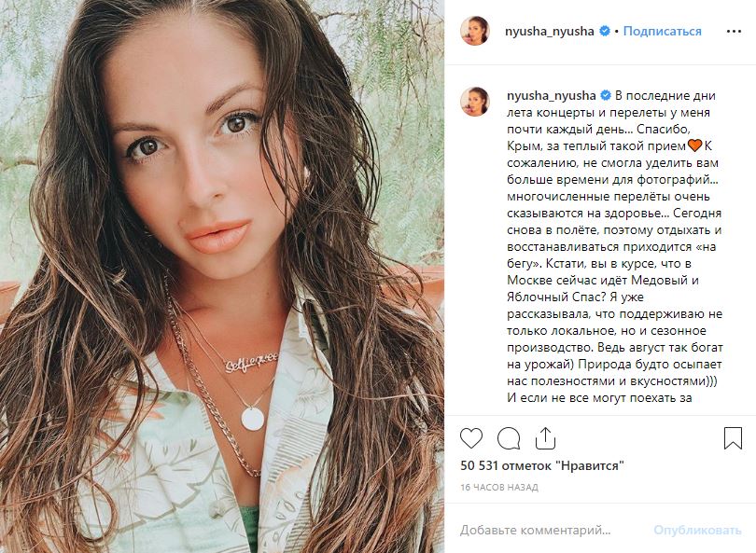Save the post with the bookmark icon
Image resolution: width=756 pixels, height=553 pixels.
(733, 438)
